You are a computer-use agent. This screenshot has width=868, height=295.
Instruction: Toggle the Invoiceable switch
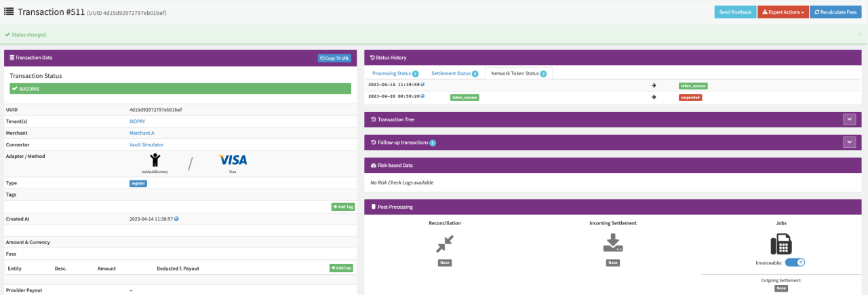[795, 262]
